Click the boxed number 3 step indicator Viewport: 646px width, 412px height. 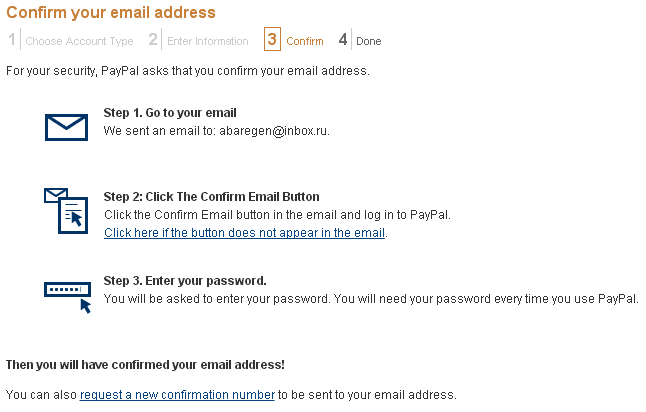tap(272, 40)
